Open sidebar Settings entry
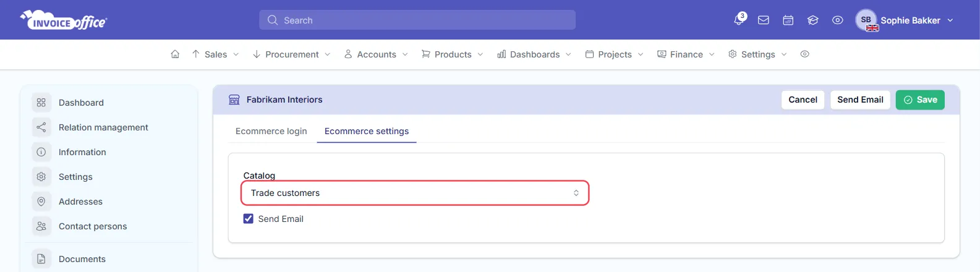980x272 pixels. pos(75,177)
